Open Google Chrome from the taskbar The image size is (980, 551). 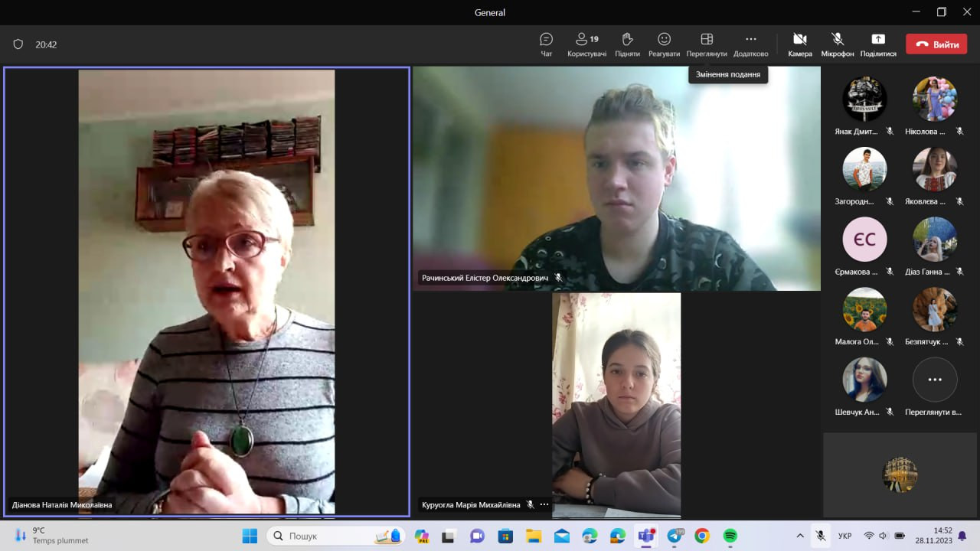pos(702,536)
